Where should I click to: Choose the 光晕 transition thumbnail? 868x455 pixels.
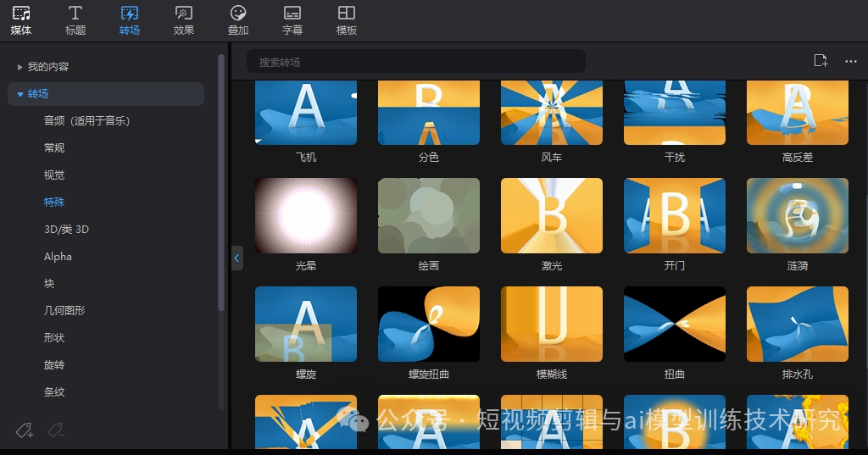click(x=305, y=215)
